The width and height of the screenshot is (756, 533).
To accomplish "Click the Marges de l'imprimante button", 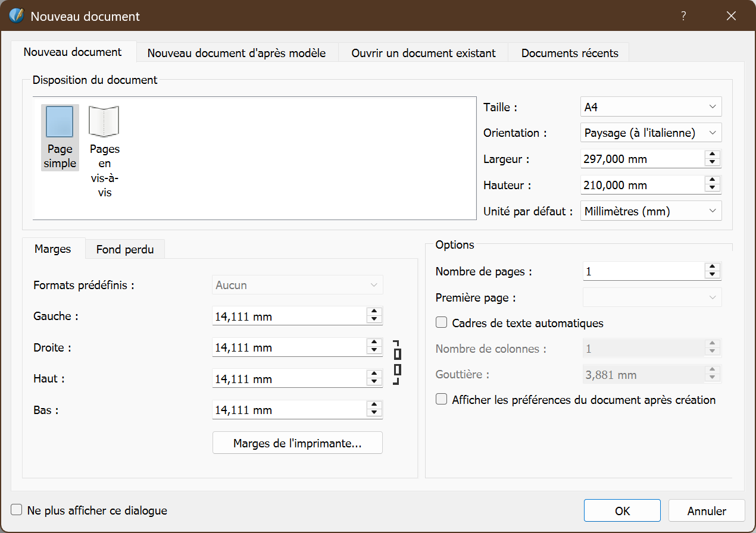I will click(x=297, y=443).
